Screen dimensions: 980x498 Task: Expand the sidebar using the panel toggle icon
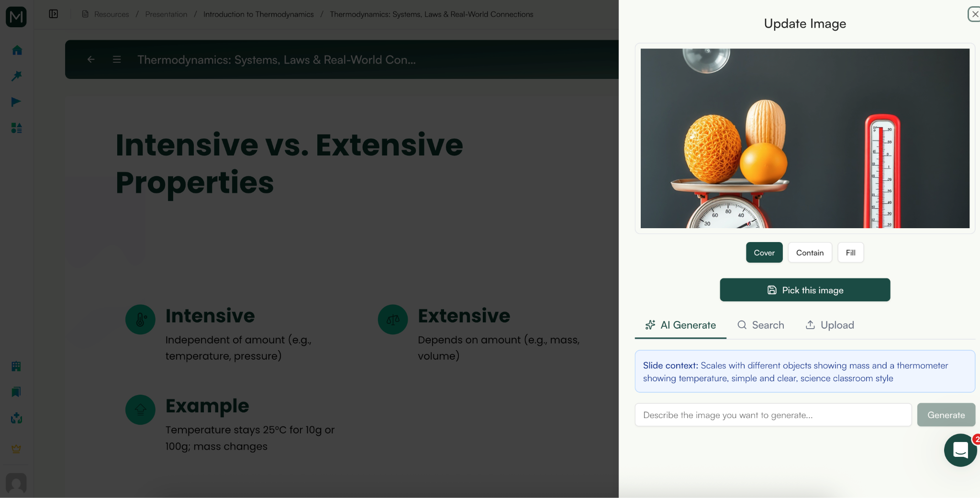click(x=53, y=14)
